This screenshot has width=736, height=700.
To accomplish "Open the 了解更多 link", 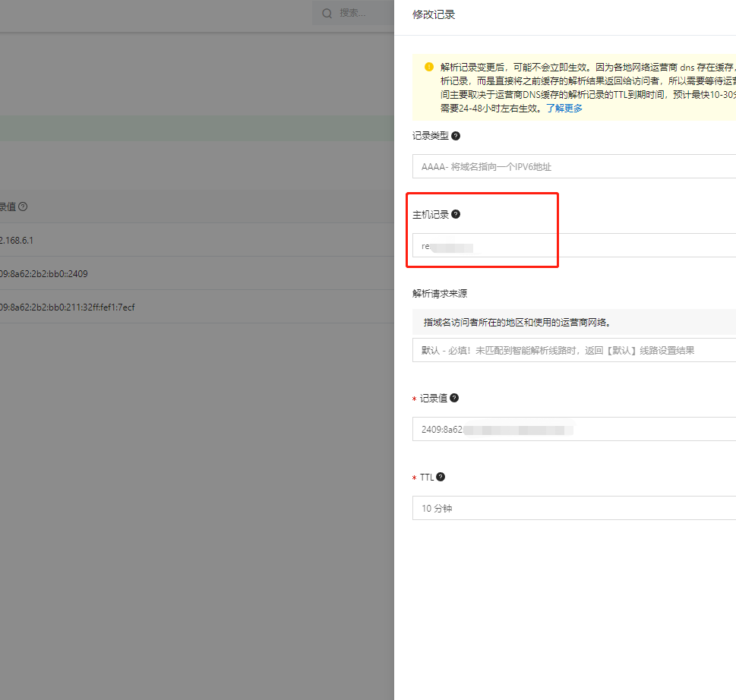I will click(x=564, y=109).
